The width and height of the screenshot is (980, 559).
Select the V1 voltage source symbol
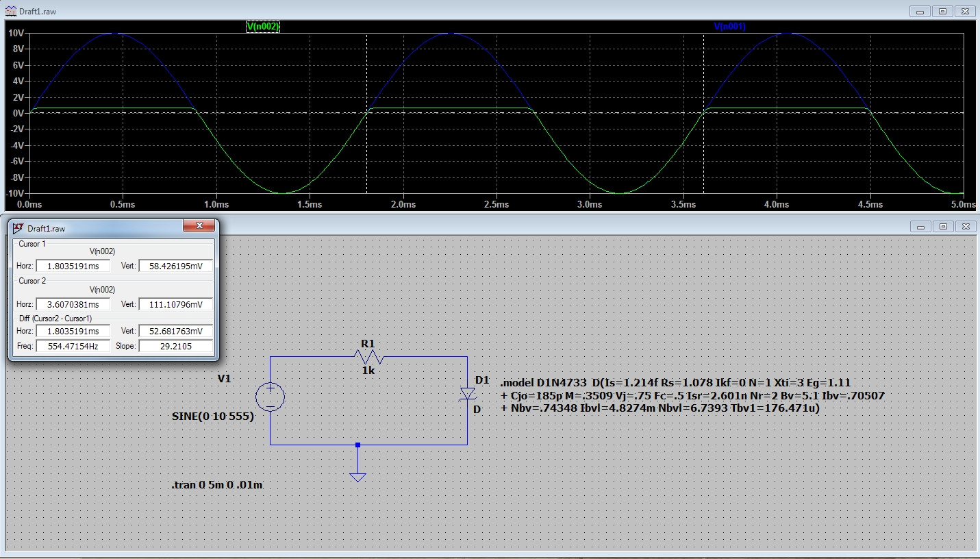tap(271, 397)
